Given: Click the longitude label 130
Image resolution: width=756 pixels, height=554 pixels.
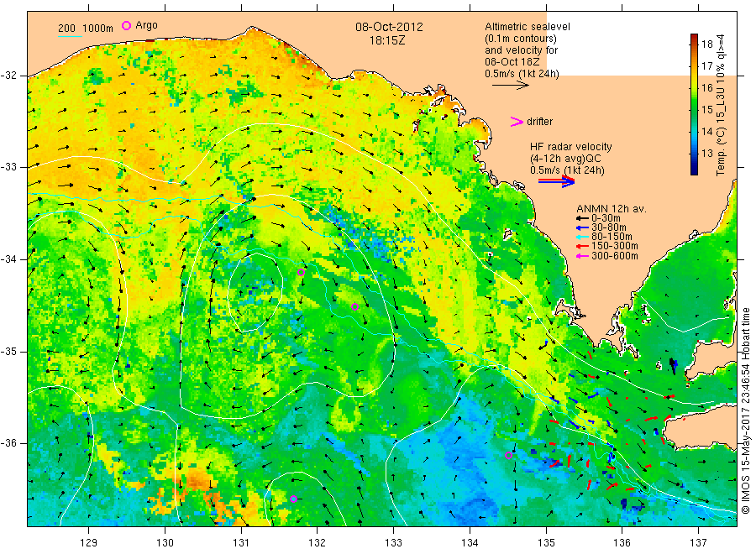Looking at the screenshot, I should [x=165, y=543].
